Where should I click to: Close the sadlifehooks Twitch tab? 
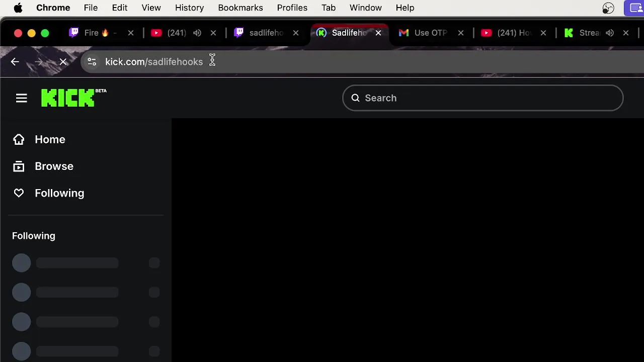pyautogui.click(x=296, y=33)
